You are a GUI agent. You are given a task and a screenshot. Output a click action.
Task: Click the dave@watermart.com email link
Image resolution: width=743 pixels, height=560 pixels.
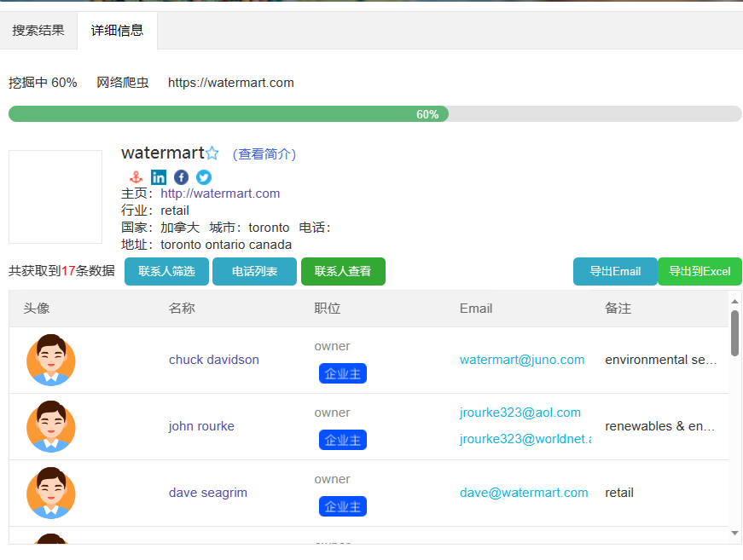pyautogui.click(x=524, y=493)
